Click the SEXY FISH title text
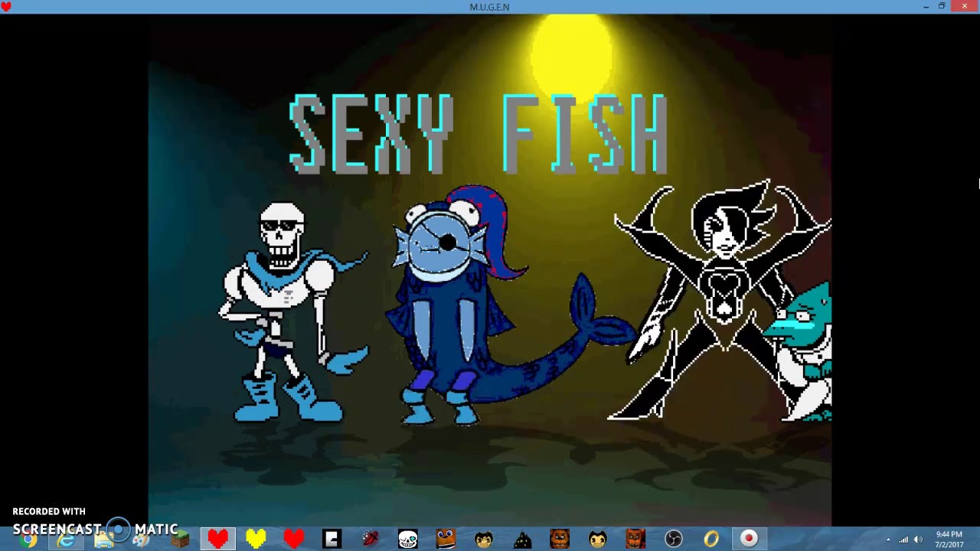 (x=479, y=134)
